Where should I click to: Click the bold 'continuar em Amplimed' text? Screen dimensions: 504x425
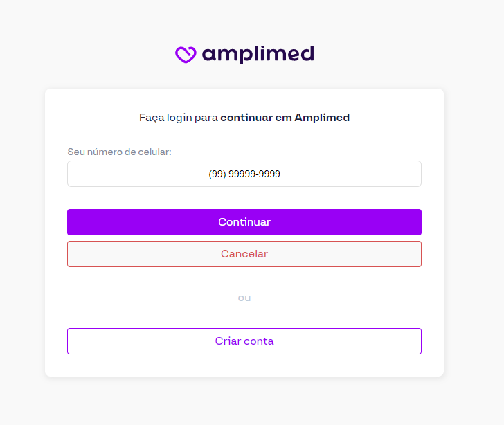pos(285,118)
